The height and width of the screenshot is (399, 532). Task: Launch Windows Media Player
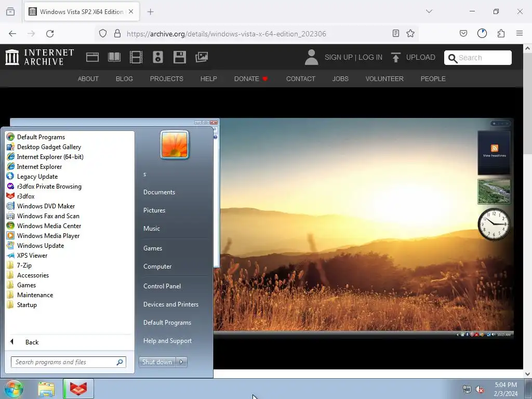[70, 236]
